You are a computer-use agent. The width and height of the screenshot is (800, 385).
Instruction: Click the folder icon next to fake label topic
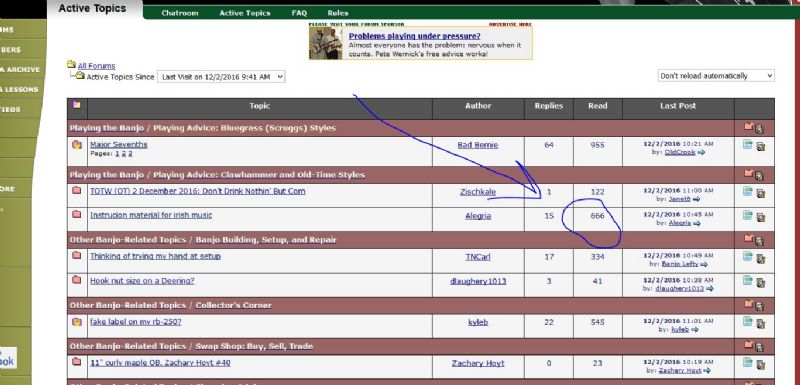[x=77, y=322]
